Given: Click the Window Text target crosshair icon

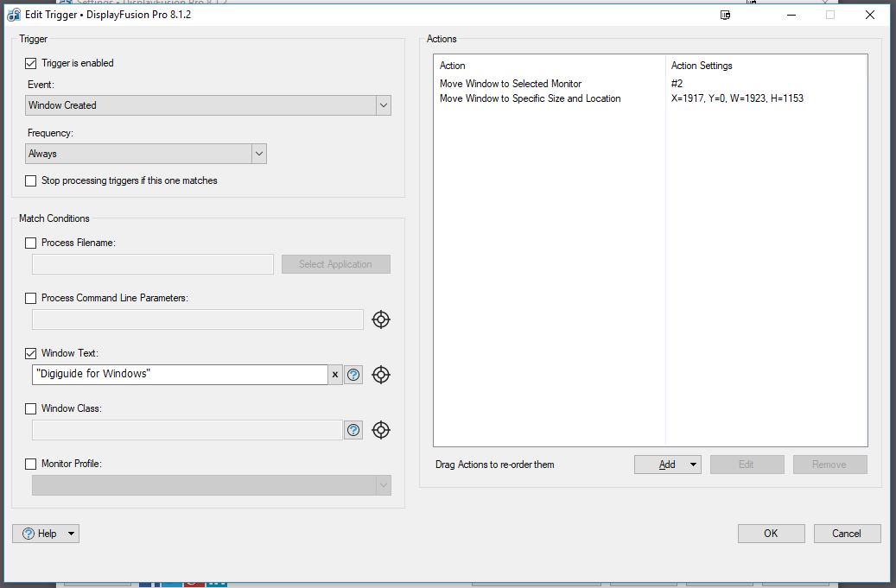Looking at the screenshot, I should (381, 375).
